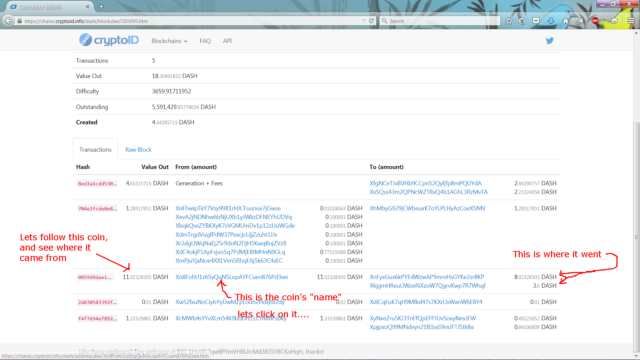Open recipient address starting Xpjp
Image resolution: width=640 pixels, height=360 pixels.
coord(421,327)
